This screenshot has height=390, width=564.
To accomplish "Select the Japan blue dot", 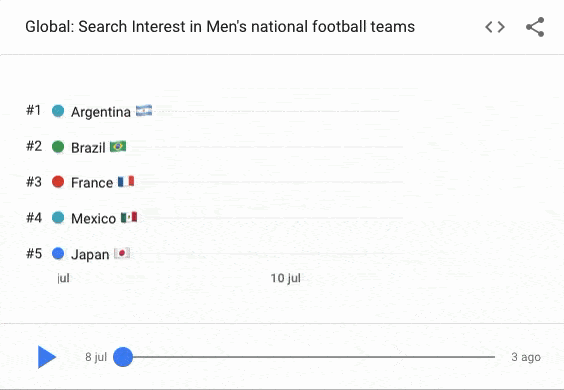I will [58, 253].
